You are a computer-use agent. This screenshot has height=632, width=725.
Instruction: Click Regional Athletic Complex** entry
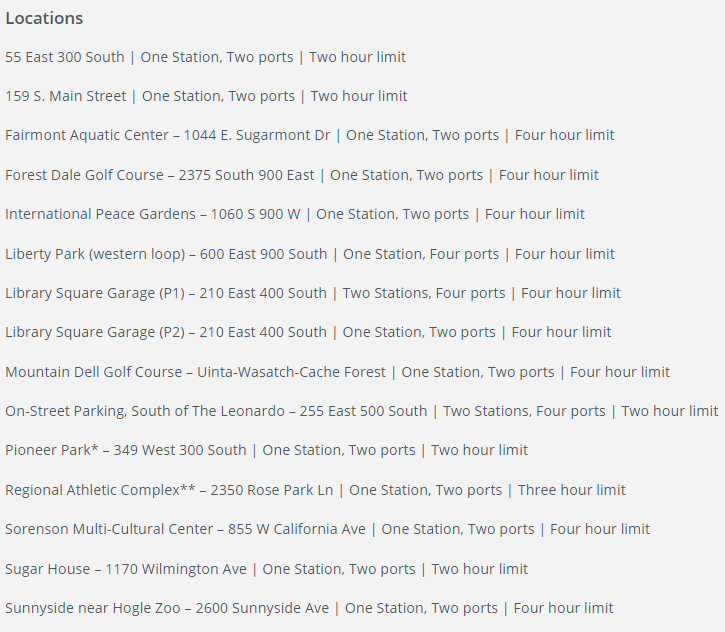[x=315, y=490]
